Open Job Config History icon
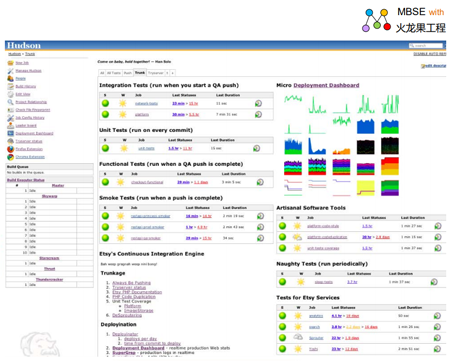The image size is (450, 361). click(x=10, y=118)
